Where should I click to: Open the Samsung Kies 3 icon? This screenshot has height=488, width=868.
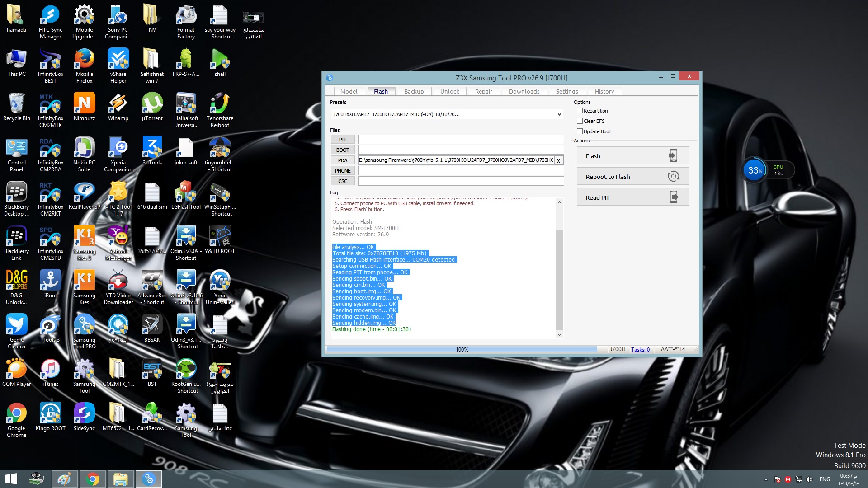coord(84,243)
